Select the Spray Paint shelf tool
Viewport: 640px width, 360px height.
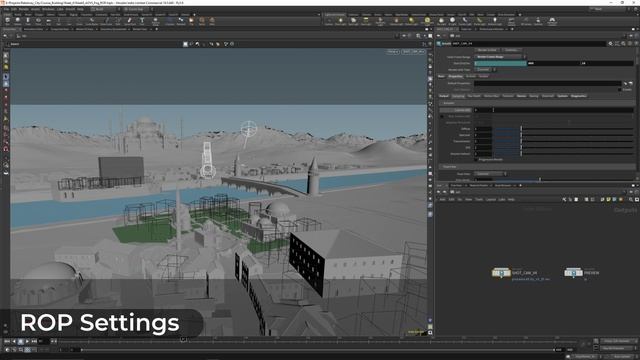tap(130, 21)
